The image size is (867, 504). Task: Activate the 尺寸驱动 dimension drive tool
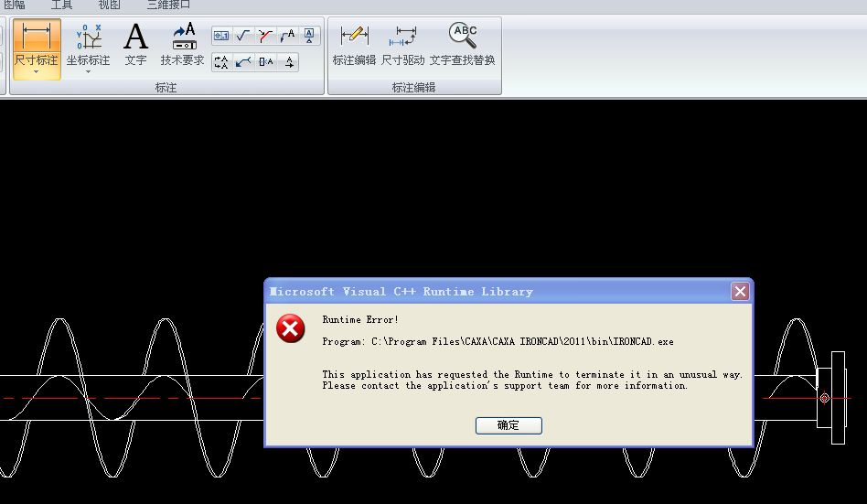pyautogui.click(x=403, y=46)
